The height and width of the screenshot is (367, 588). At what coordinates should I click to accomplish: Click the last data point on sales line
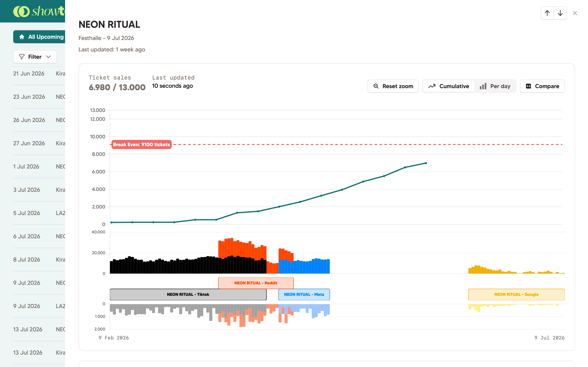[426, 163]
